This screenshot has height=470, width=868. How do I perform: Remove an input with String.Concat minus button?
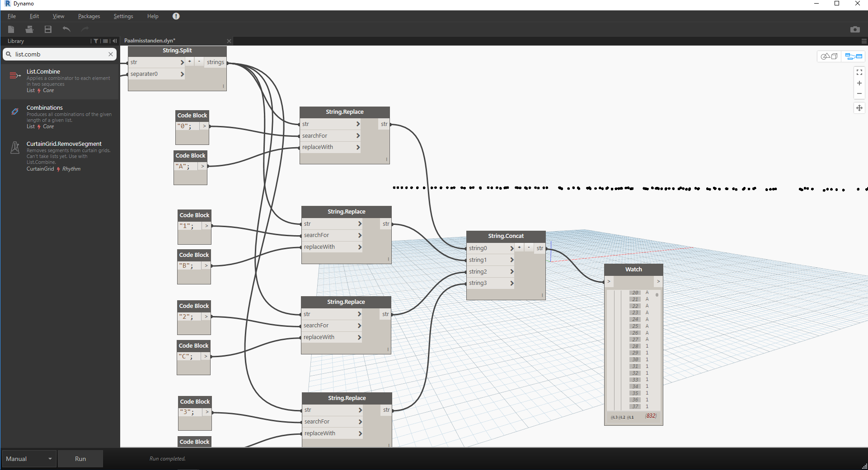(529, 247)
